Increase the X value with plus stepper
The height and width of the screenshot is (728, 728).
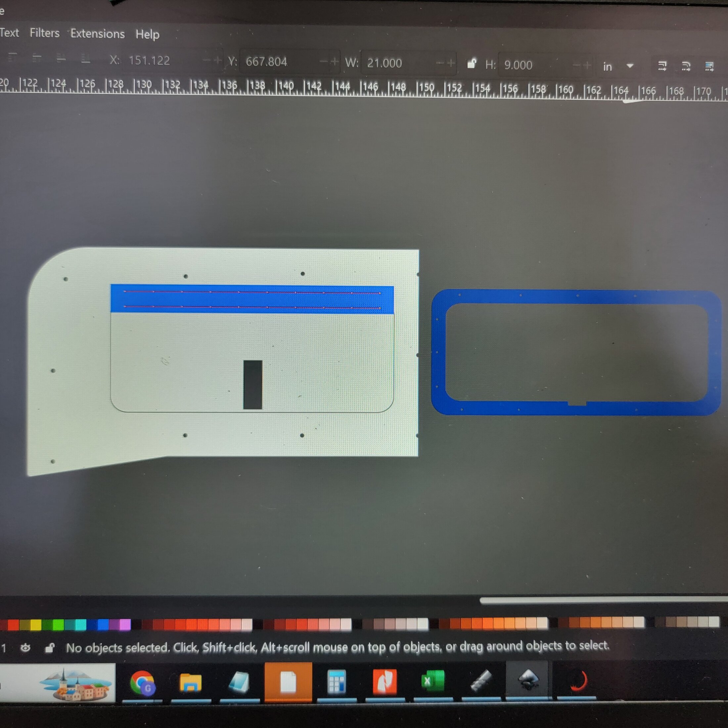[217, 60]
